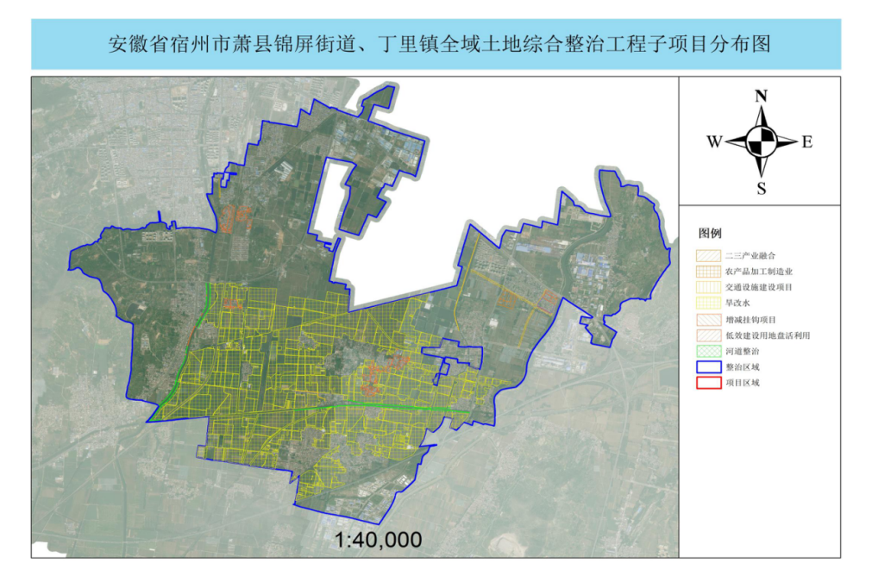
Task: Click the 二三产业融合 legend swatch
Action: pyautogui.click(x=708, y=256)
